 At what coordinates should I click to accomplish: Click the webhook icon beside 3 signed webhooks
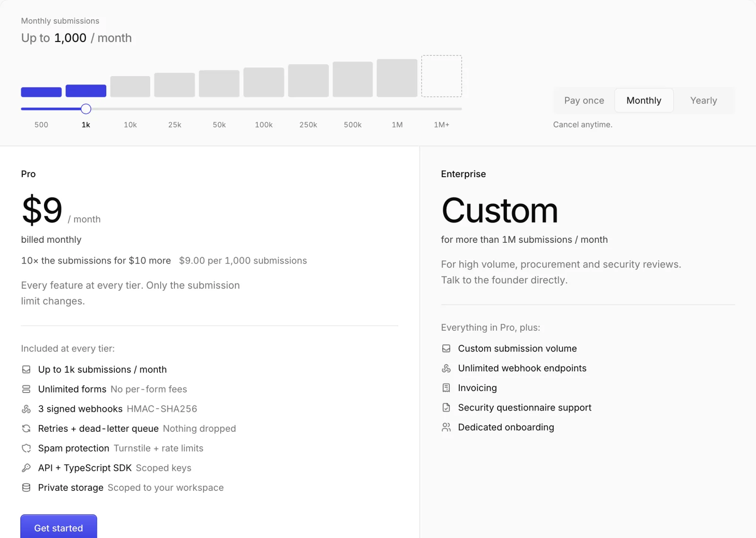tap(26, 409)
